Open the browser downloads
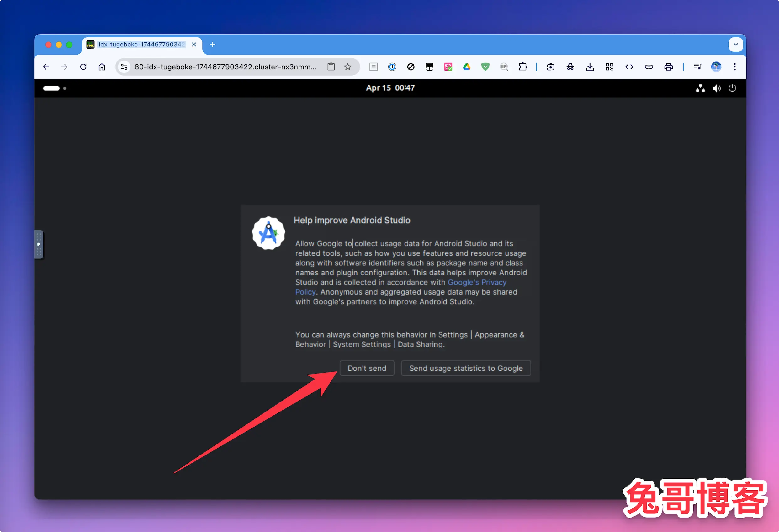 tap(590, 67)
